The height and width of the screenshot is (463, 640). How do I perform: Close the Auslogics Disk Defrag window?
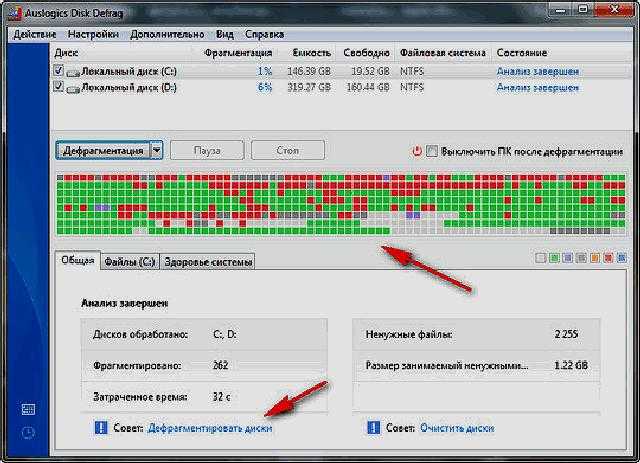(613, 10)
